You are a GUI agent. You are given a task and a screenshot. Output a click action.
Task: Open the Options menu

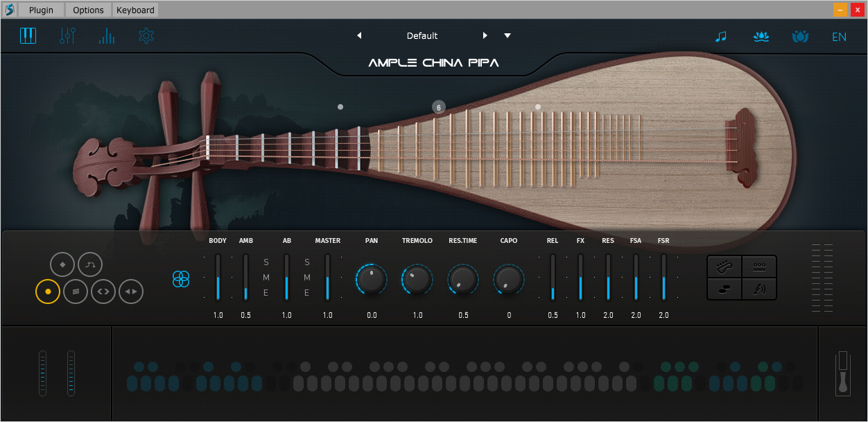(88, 10)
